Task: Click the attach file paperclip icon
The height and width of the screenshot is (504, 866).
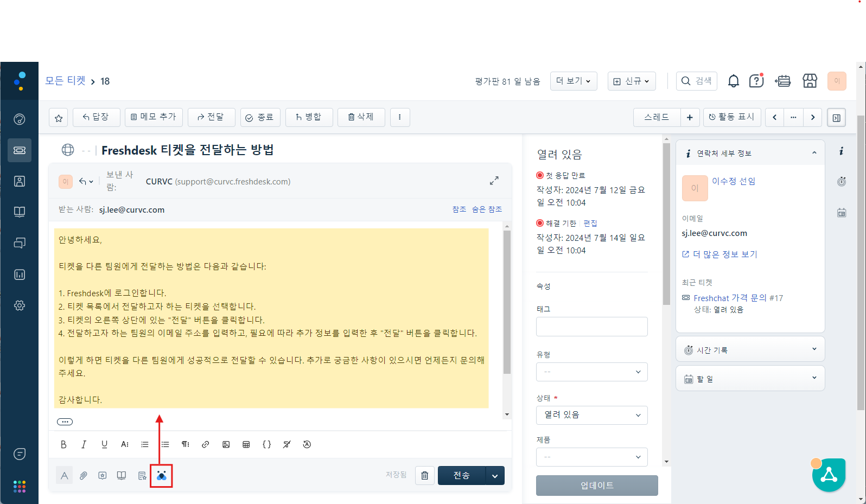Action: (83, 476)
